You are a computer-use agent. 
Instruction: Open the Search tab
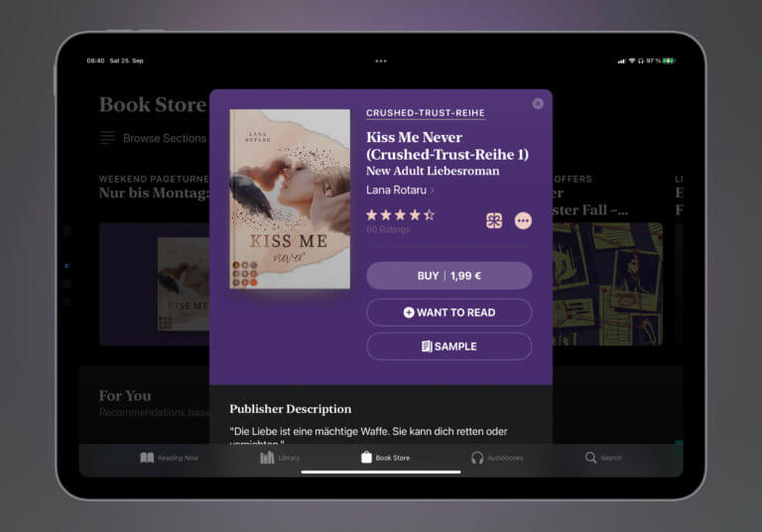tap(603, 458)
